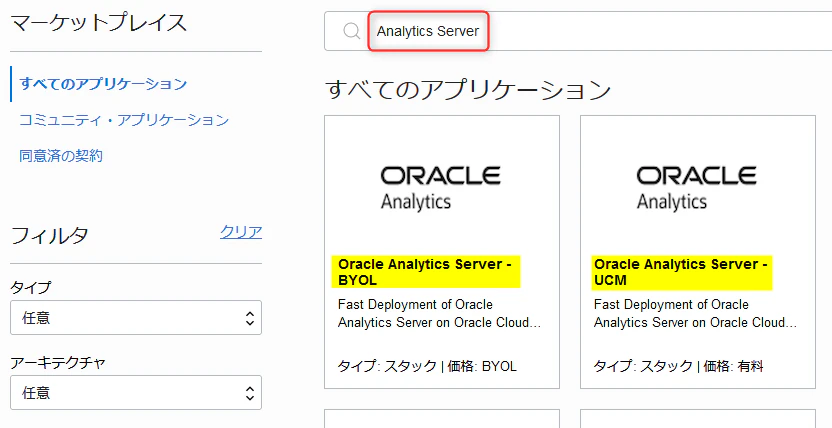Open すべてのアプリケーション in the sidebar
The height and width of the screenshot is (428, 832).
[103, 84]
